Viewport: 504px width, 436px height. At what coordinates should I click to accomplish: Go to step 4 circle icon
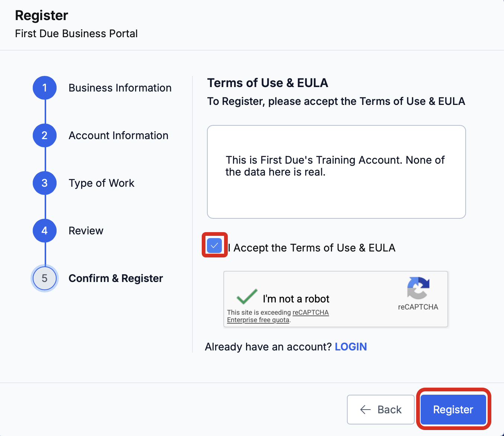click(45, 231)
